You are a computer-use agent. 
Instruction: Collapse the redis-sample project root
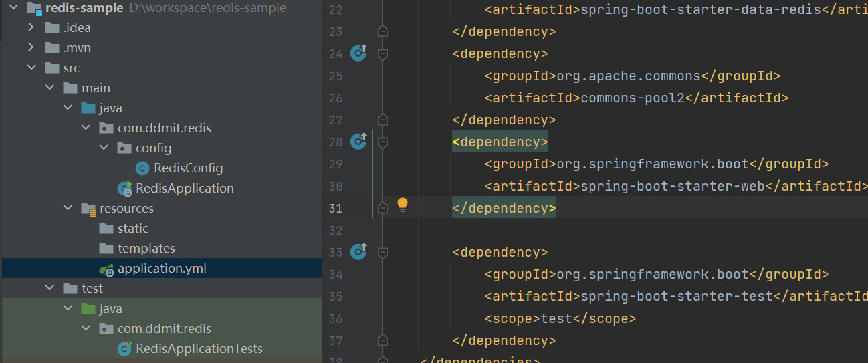tap(13, 8)
